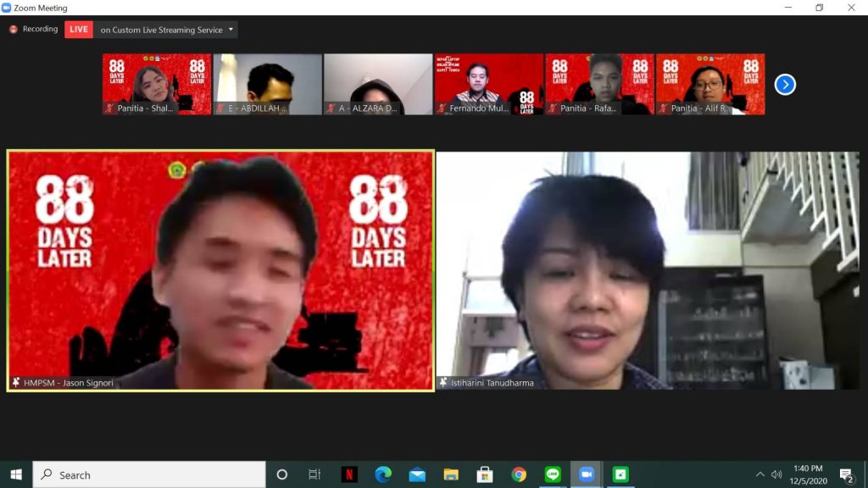Select Fernando Mul... participant thumbnail

489,84
